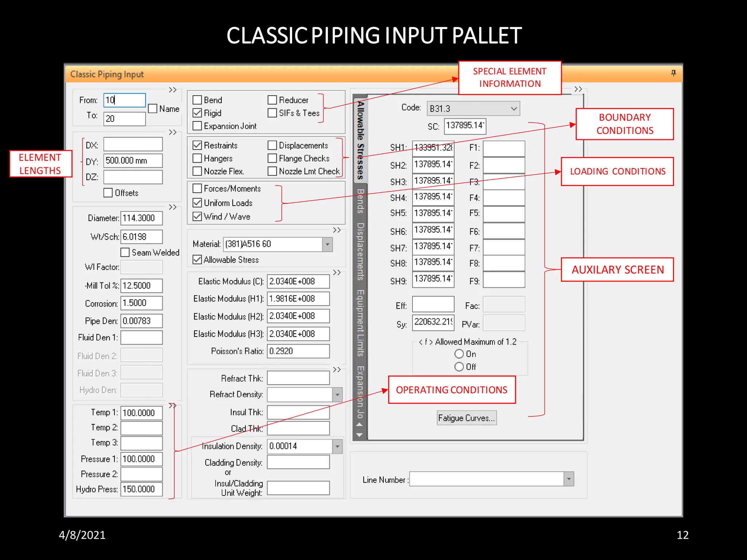The height and width of the screenshot is (560, 747).
Task: Click the Fluid Den 1 field
Action: click(142, 337)
